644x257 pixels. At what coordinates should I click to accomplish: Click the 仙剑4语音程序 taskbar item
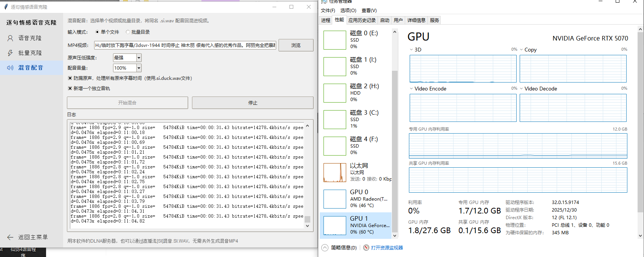click(x=23, y=252)
